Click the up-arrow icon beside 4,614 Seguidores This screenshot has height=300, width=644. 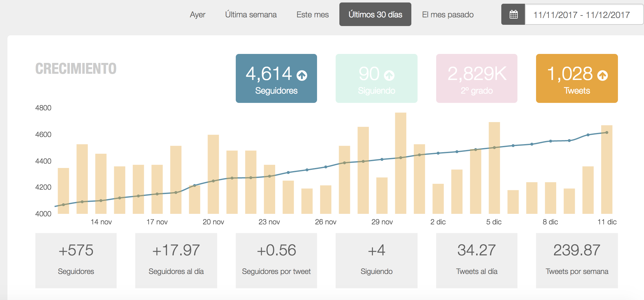[302, 75]
